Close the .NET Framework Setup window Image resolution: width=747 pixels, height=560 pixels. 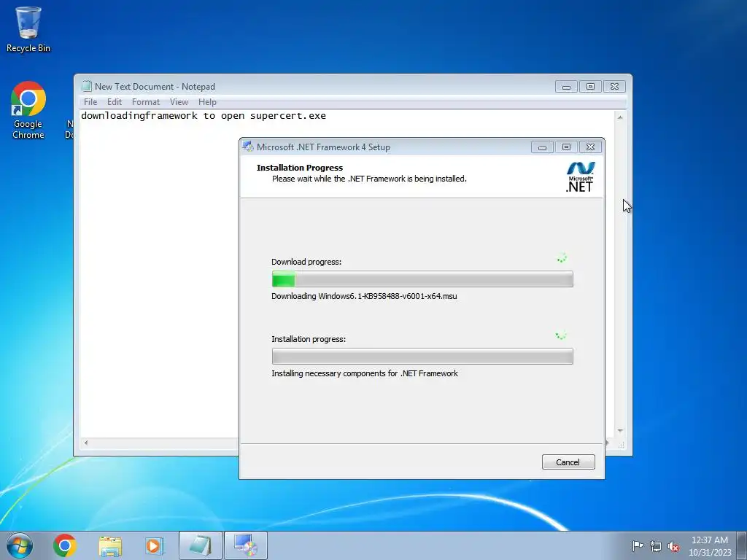tap(590, 147)
